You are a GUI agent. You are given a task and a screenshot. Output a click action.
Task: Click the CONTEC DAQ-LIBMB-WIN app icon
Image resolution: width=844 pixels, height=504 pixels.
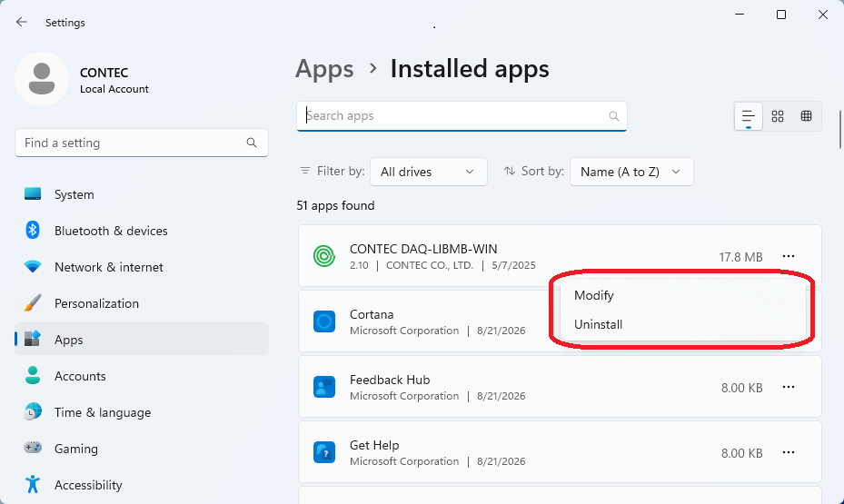point(324,256)
